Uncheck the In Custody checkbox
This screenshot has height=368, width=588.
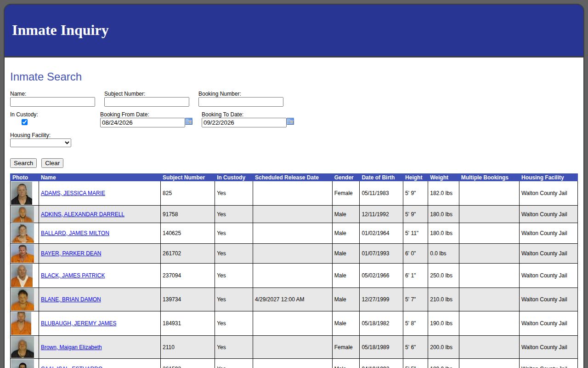click(x=25, y=122)
